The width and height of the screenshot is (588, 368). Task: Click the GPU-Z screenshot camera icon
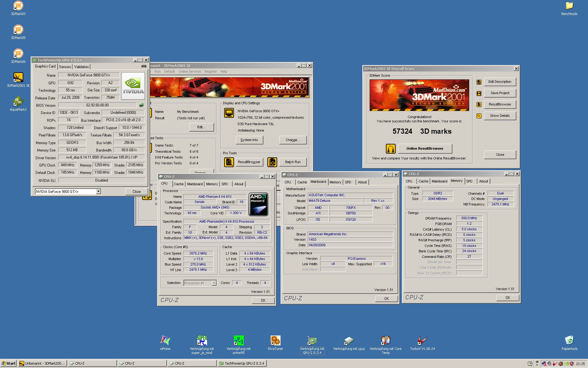pos(144,66)
